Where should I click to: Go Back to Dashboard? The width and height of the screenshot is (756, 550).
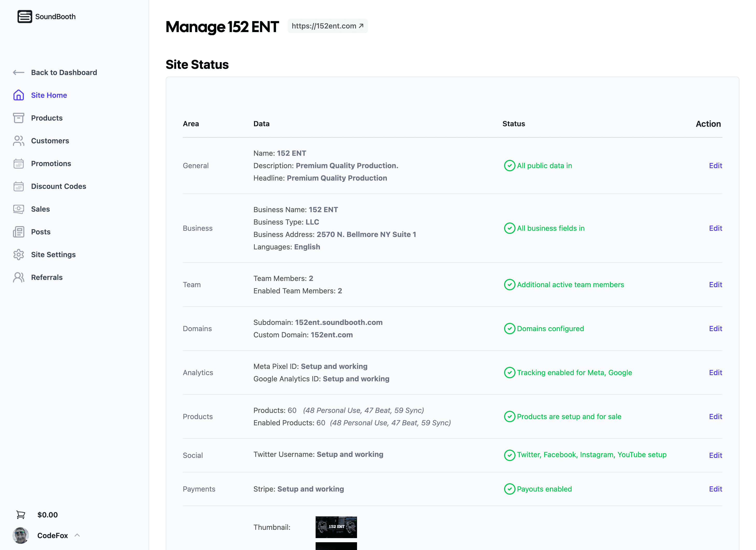55,72
